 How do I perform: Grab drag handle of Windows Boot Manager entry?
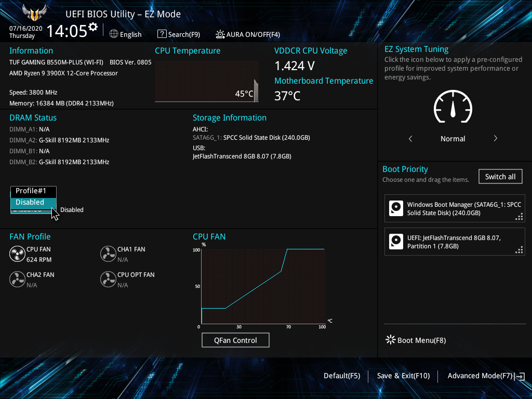click(x=519, y=217)
